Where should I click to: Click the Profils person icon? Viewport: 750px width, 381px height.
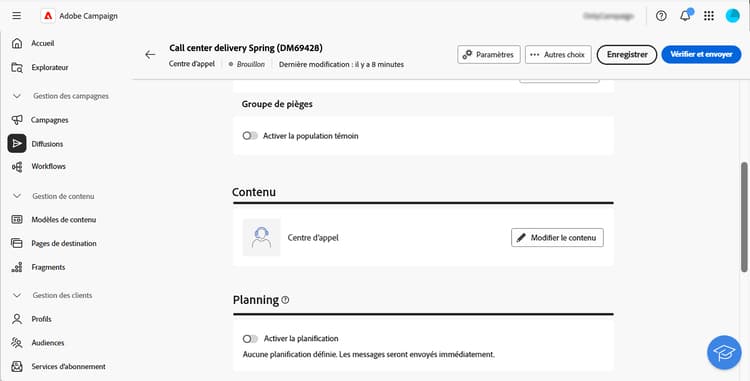[x=17, y=319]
